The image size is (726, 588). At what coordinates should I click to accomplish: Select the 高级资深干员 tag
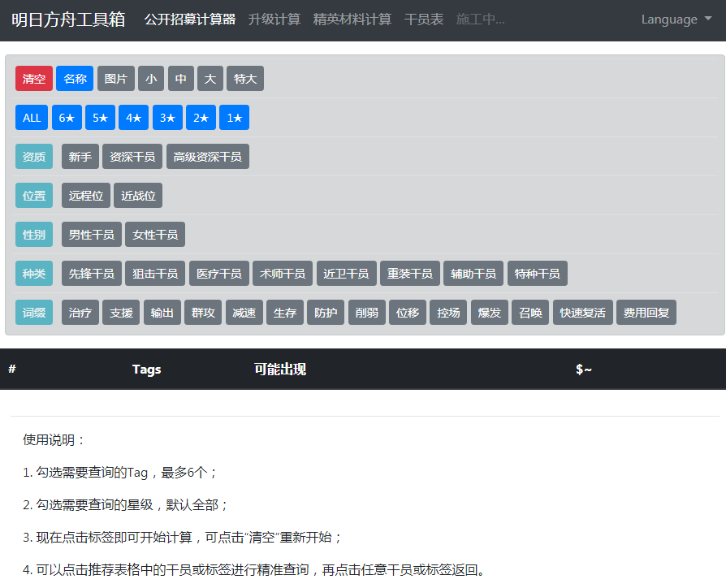tap(208, 157)
